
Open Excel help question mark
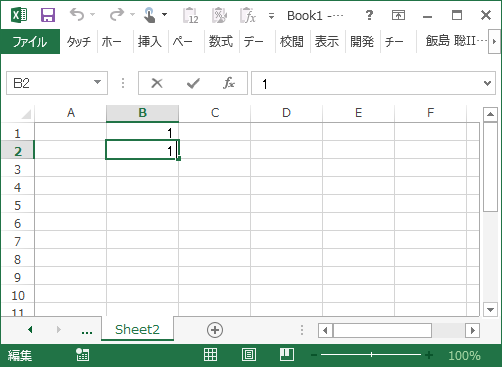coord(369,15)
